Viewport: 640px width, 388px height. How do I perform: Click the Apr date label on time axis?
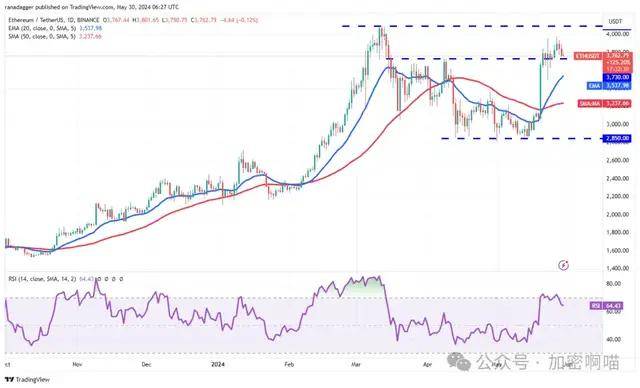[x=427, y=364]
